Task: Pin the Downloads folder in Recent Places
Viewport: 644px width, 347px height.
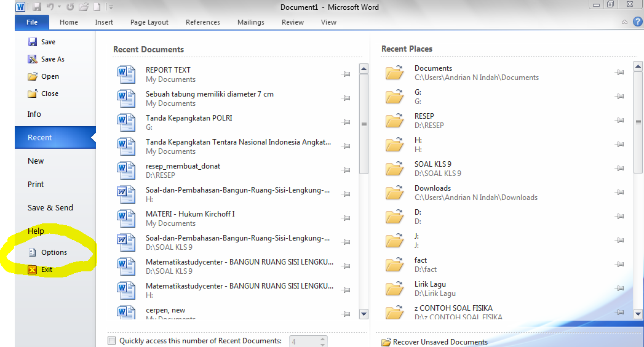Action: point(619,192)
